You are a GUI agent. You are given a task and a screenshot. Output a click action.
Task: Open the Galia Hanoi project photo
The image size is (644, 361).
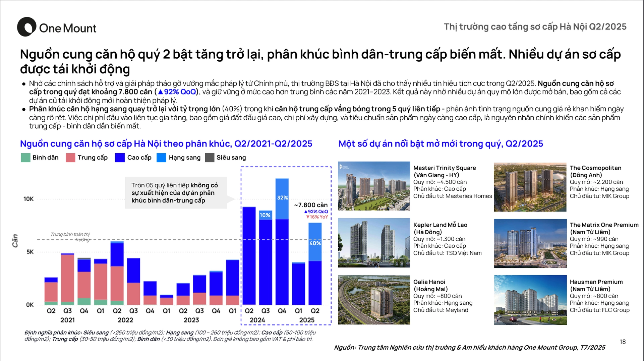click(x=374, y=300)
